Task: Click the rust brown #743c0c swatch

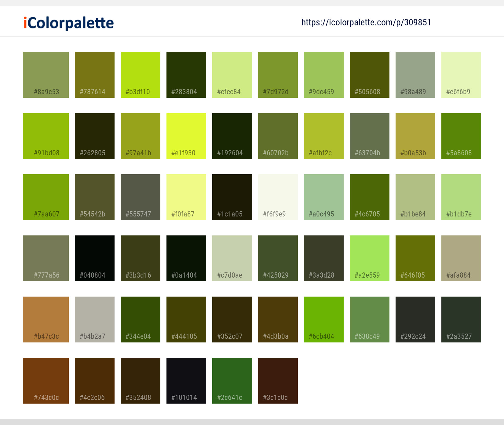Action: point(46,381)
